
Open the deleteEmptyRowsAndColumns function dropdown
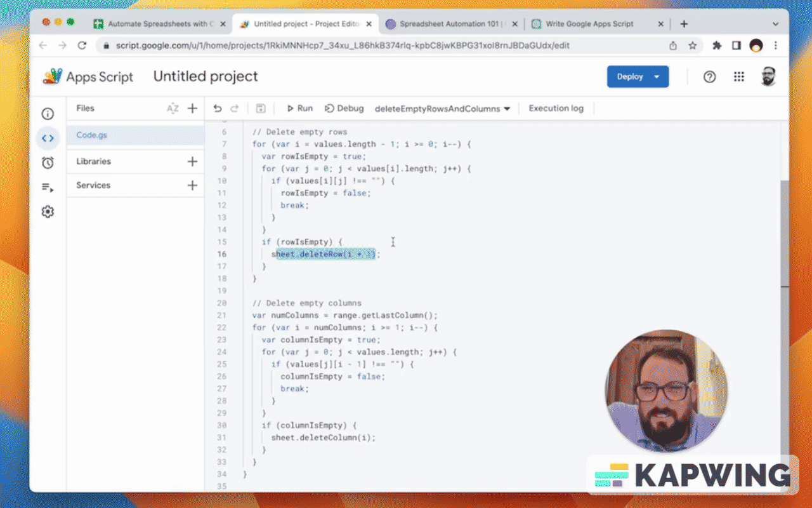(x=443, y=109)
